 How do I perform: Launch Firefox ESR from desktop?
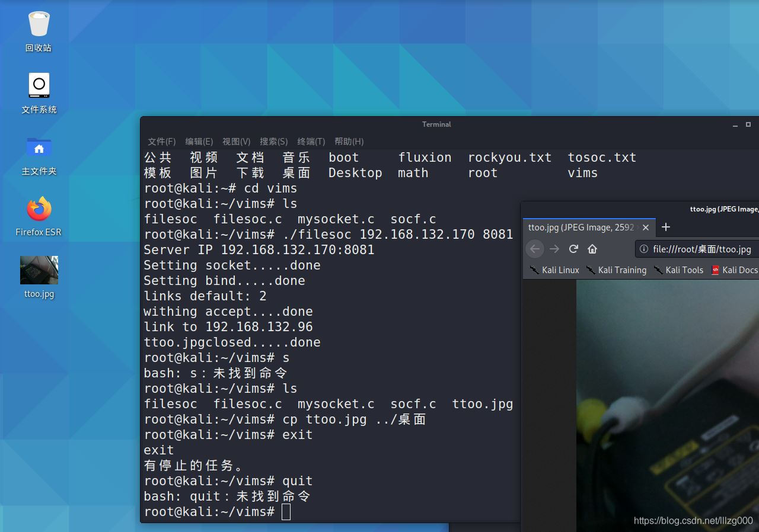(39, 216)
